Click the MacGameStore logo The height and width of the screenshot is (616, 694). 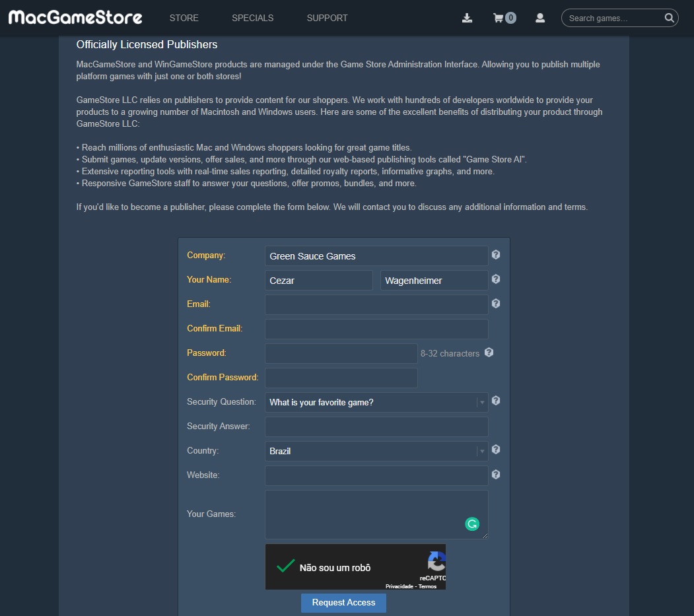click(75, 17)
